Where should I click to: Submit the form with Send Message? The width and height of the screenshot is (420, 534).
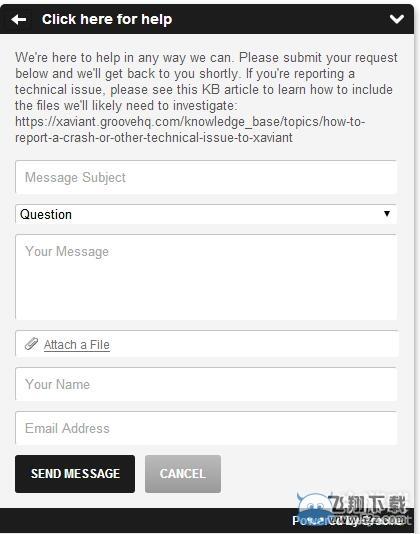click(75, 474)
